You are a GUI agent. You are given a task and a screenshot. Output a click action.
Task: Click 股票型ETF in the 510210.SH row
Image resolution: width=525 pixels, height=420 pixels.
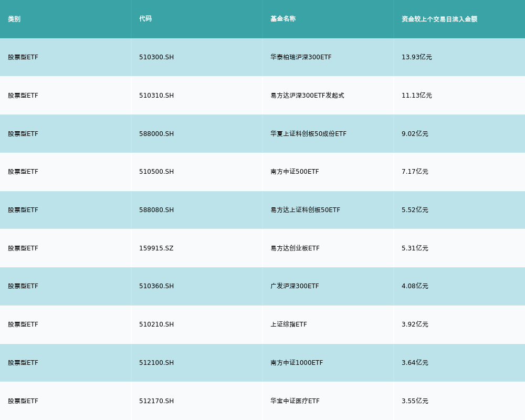(x=23, y=324)
